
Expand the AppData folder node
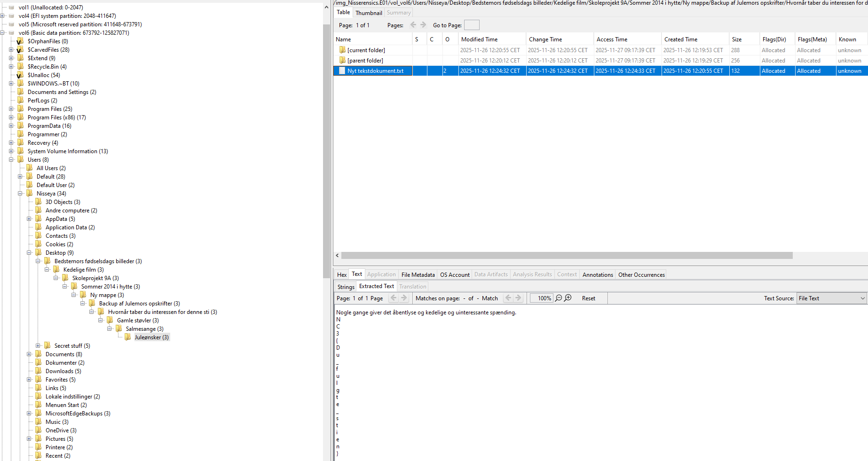point(29,219)
